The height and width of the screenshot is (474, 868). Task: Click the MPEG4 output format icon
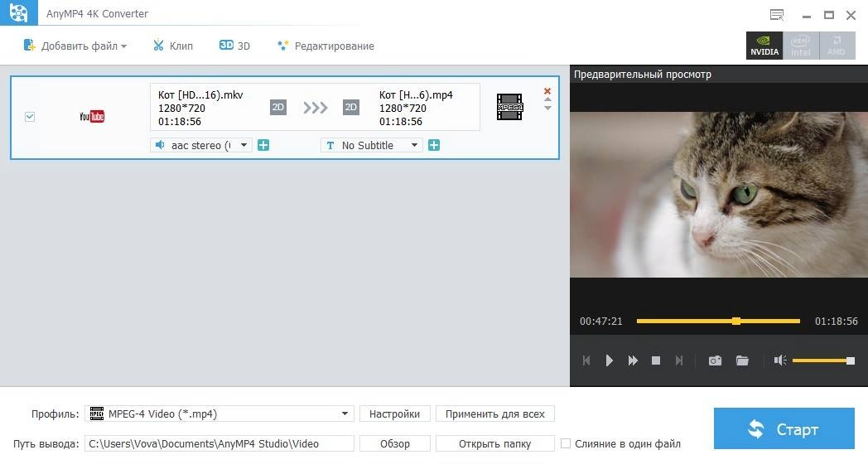[x=510, y=107]
